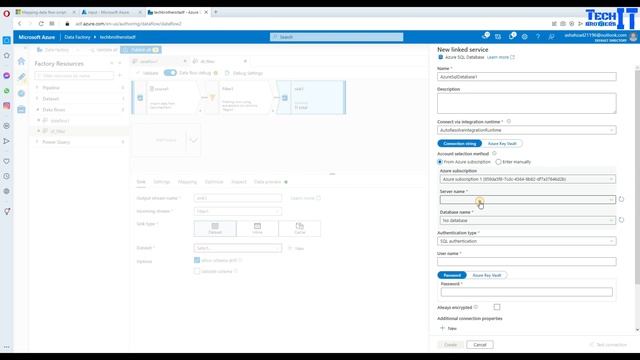Refresh the Database name list

pyautogui.click(x=621, y=220)
